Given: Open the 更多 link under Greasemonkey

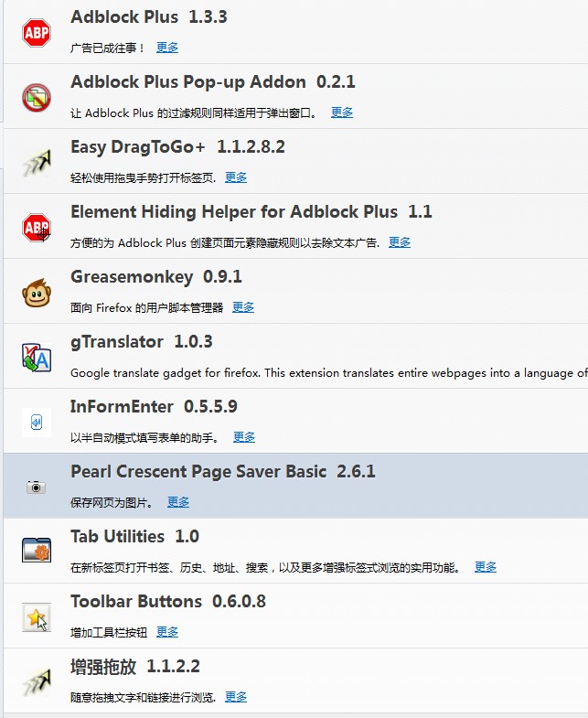Looking at the screenshot, I should 243,307.
